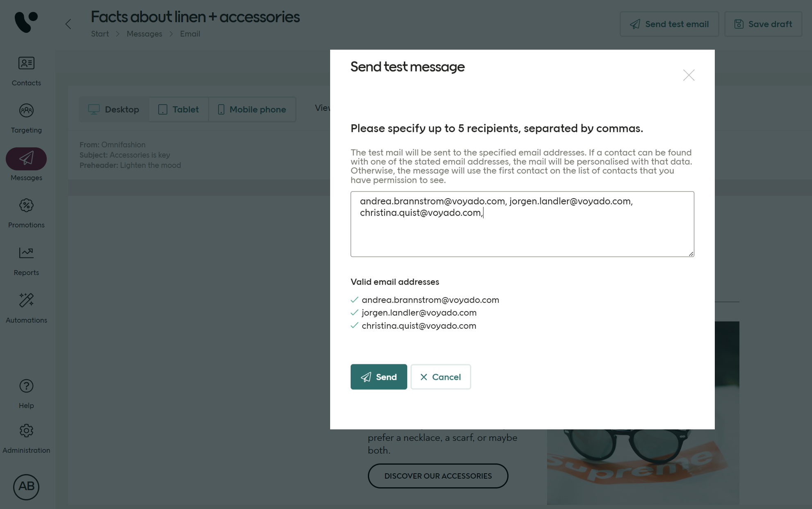Cancel the Send test message dialog

[440, 377]
